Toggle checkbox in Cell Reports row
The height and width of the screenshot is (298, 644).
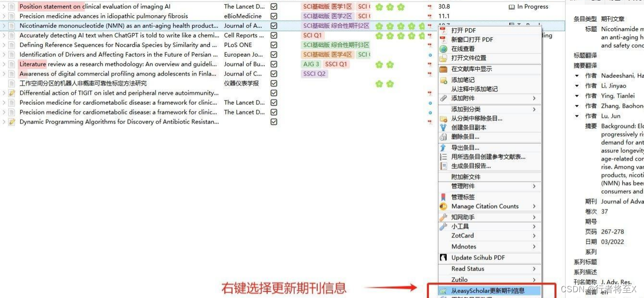click(274, 36)
